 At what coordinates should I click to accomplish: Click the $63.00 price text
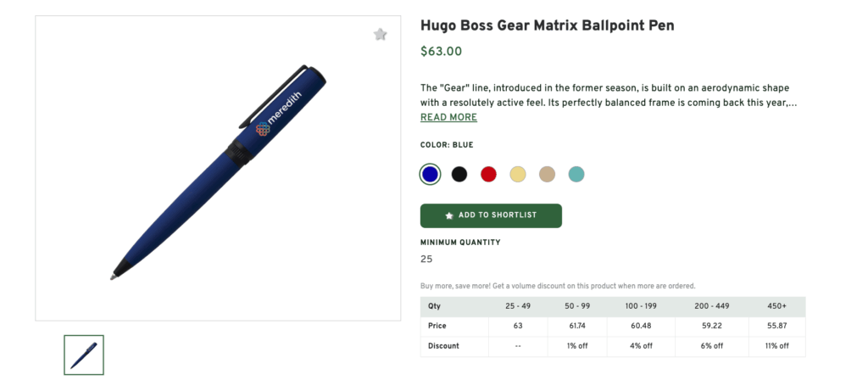point(441,51)
